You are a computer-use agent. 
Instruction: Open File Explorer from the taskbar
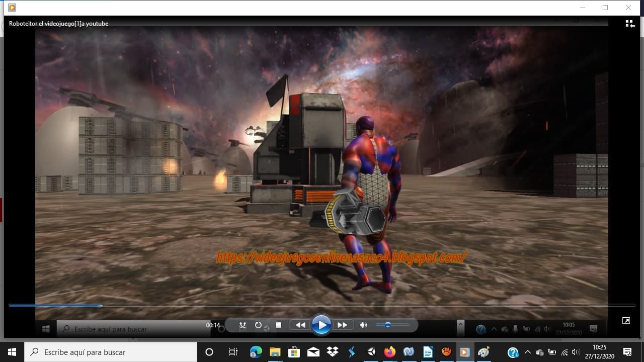pos(275,352)
